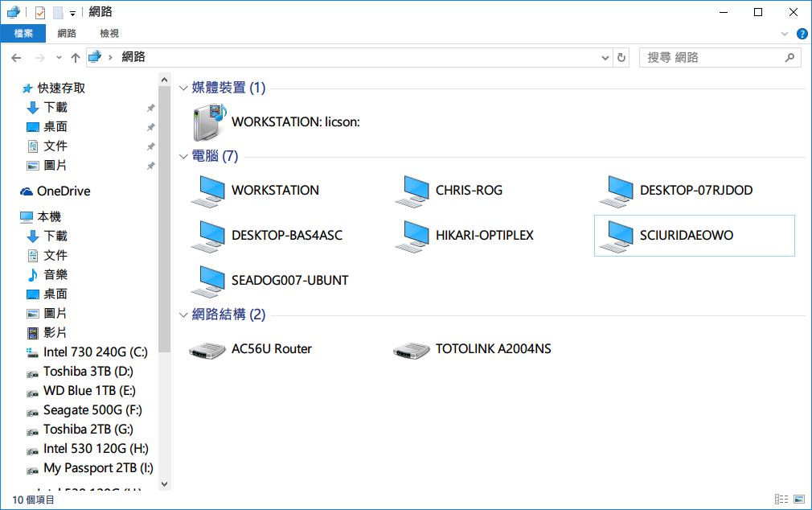The width and height of the screenshot is (812, 510).
Task: Open 文件 folder under 本機
Action: (x=47, y=256)
